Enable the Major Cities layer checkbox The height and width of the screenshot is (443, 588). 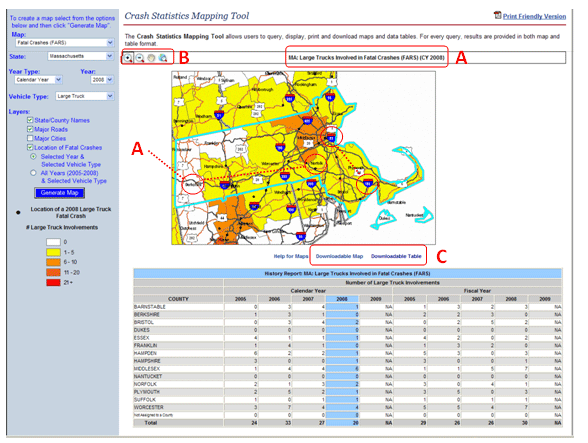click(x=30, y=138)
